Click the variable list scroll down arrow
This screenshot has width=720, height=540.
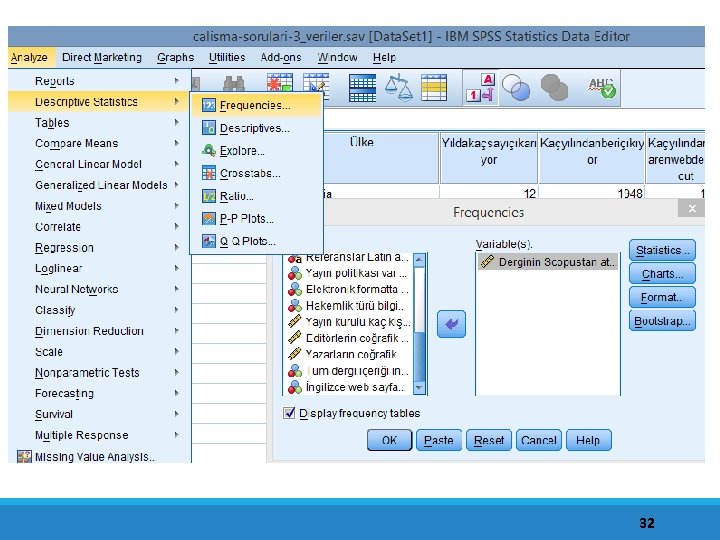click(x=419, y=388)
